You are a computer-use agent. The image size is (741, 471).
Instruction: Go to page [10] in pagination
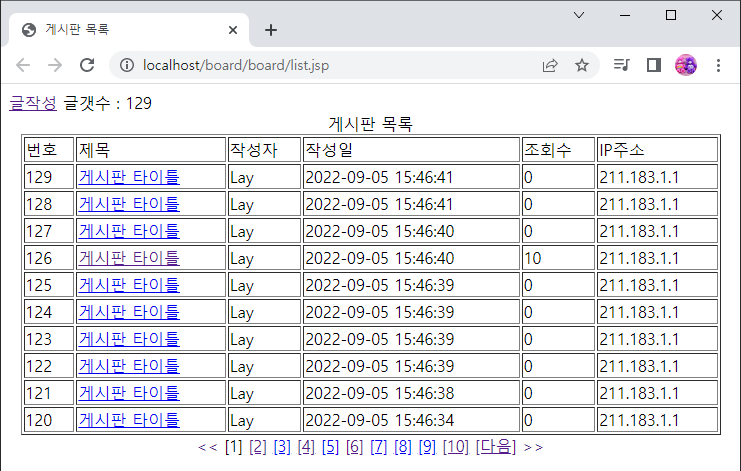456,447
